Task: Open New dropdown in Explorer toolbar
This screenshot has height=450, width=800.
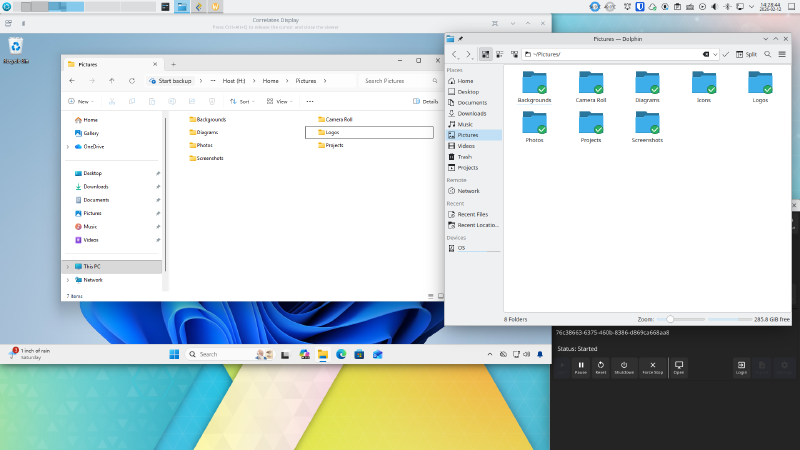Action: [x=81, y=102]
